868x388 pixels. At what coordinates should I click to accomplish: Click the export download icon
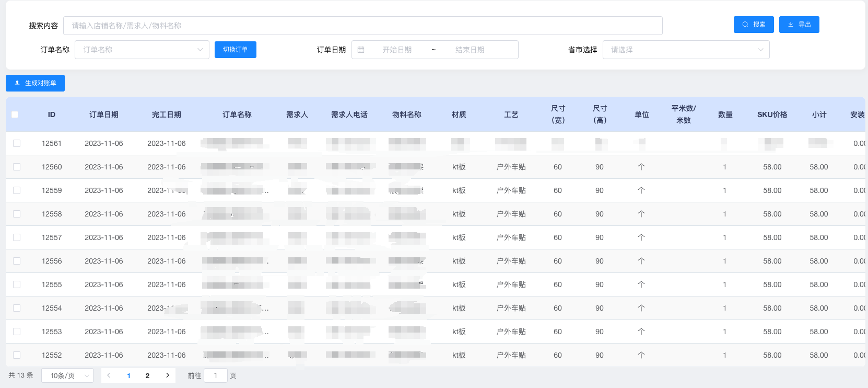pos(791,25)
